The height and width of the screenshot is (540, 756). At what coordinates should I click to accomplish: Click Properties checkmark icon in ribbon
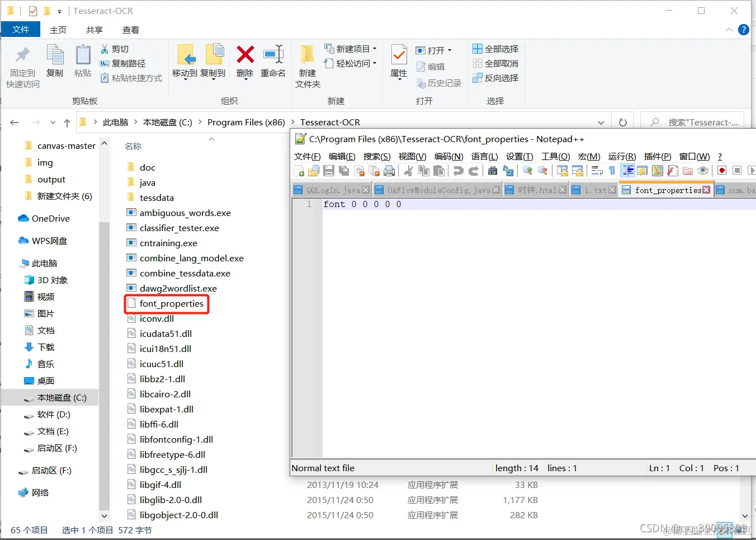click(399, 55)
